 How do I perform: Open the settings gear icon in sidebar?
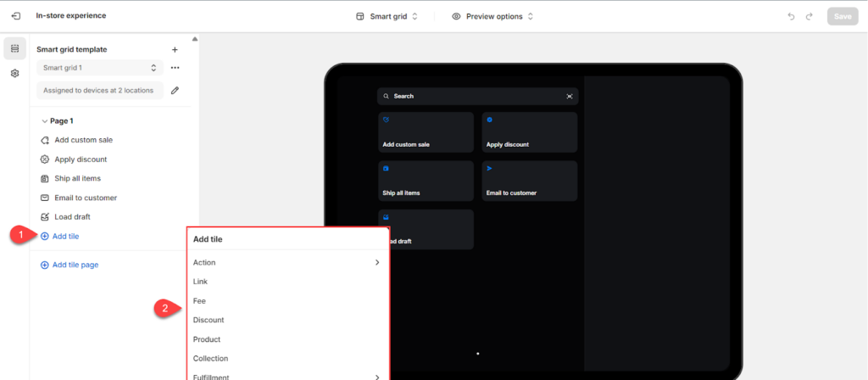(x=15, y=74)
